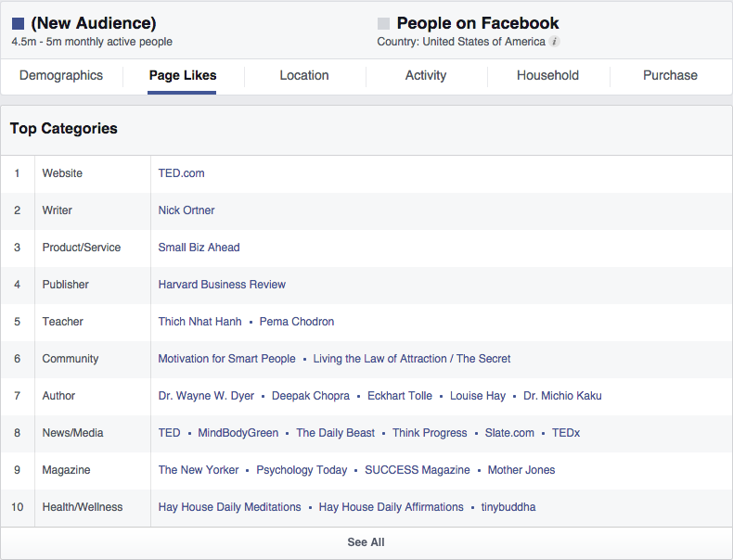This screenshot has width=733, height=560.
Task: Click the gray People on Facebook color square
Action: [383, 23]
